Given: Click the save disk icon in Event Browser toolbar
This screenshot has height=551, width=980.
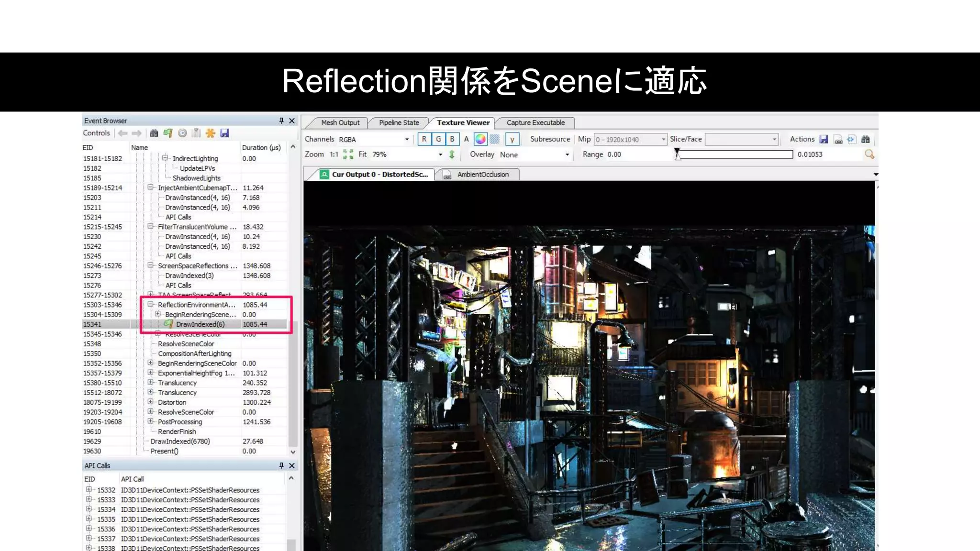Looking at the screenshot, I should tap(224, 133).
